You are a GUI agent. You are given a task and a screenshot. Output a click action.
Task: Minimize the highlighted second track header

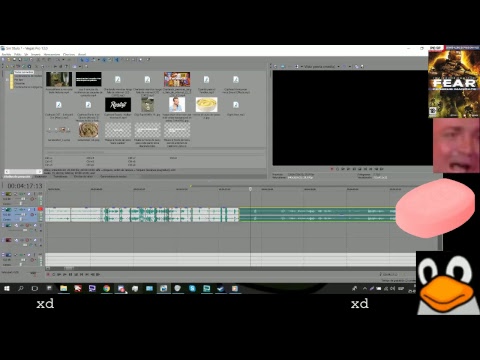coord(3,210)
